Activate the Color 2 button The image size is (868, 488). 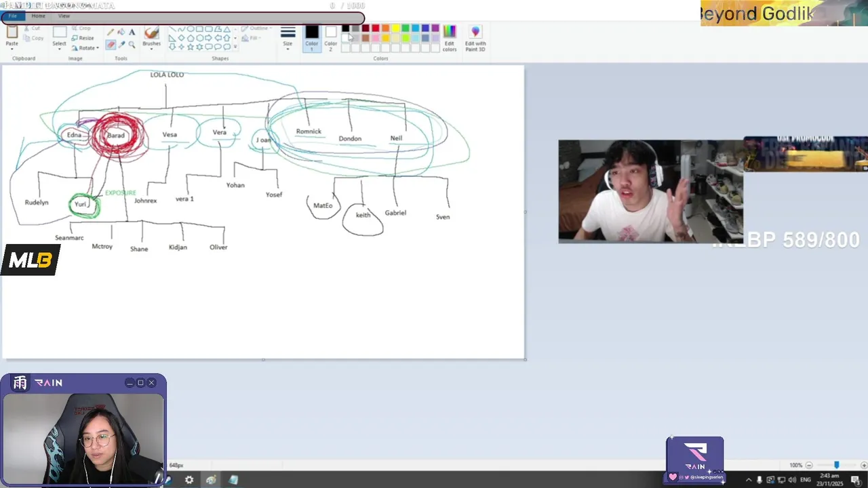(330, 39)
